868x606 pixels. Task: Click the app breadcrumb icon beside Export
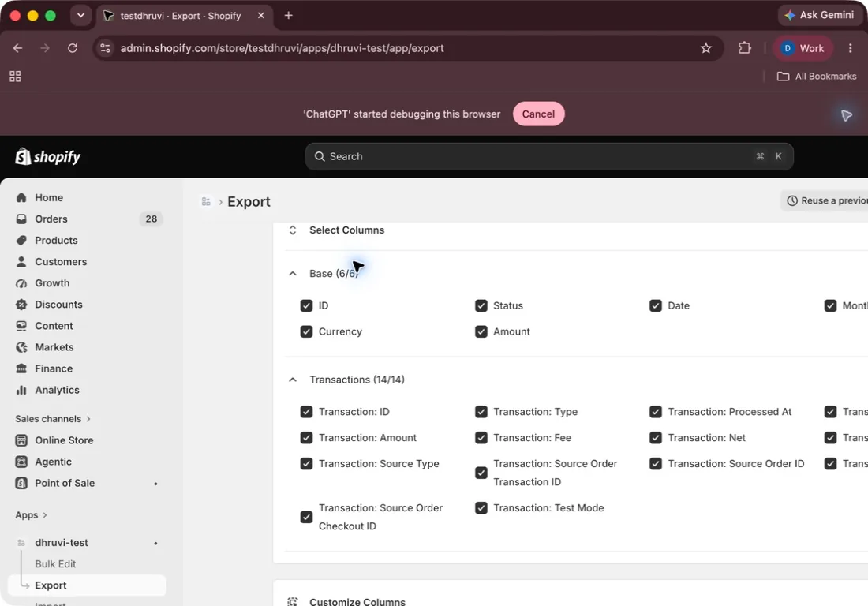[206, 201]
